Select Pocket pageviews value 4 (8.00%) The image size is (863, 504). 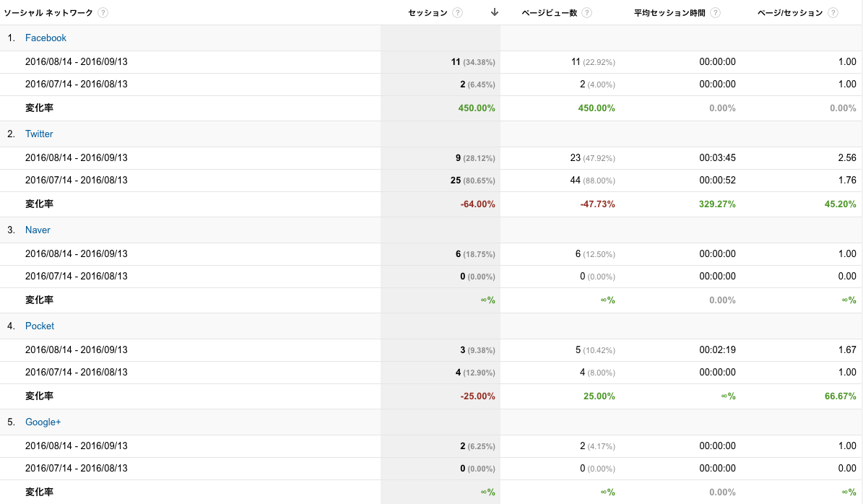(x=598, y=373)
